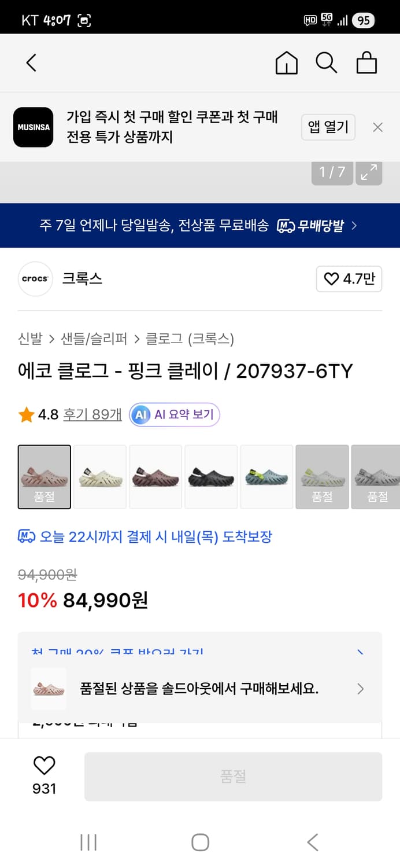Open the home screen icon
This screenshot has width=400, height=868.
tap(286, 62)
